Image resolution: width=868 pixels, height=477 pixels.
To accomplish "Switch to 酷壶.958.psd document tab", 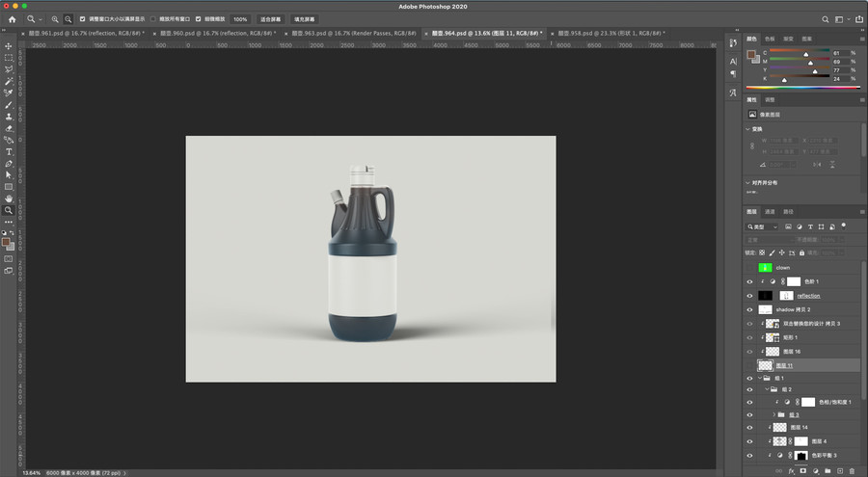I will pos(611,33).
